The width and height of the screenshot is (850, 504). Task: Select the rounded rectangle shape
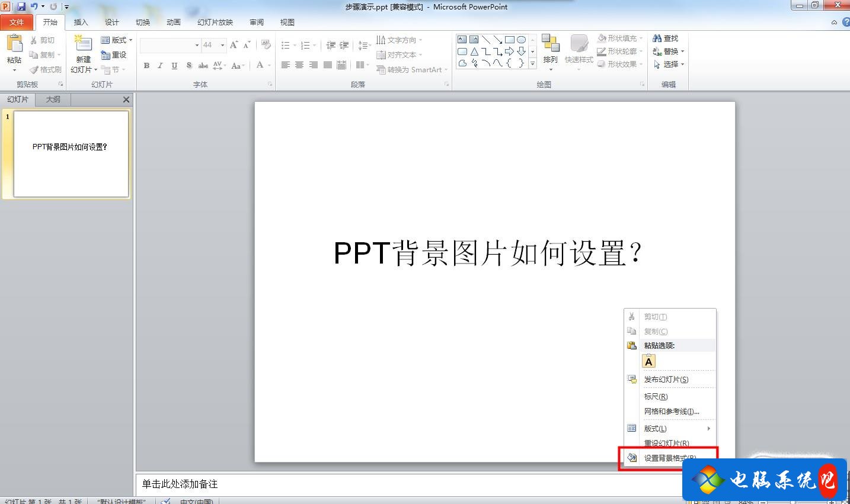point(462,52)
